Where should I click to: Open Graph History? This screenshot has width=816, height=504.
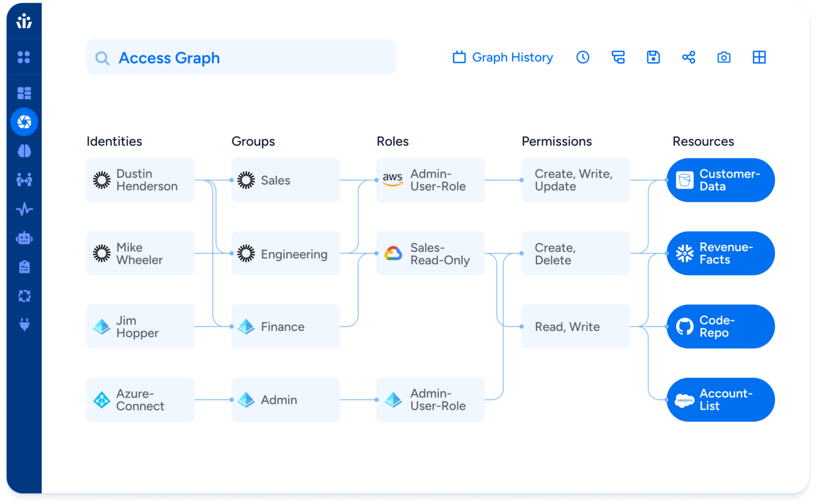502,57
